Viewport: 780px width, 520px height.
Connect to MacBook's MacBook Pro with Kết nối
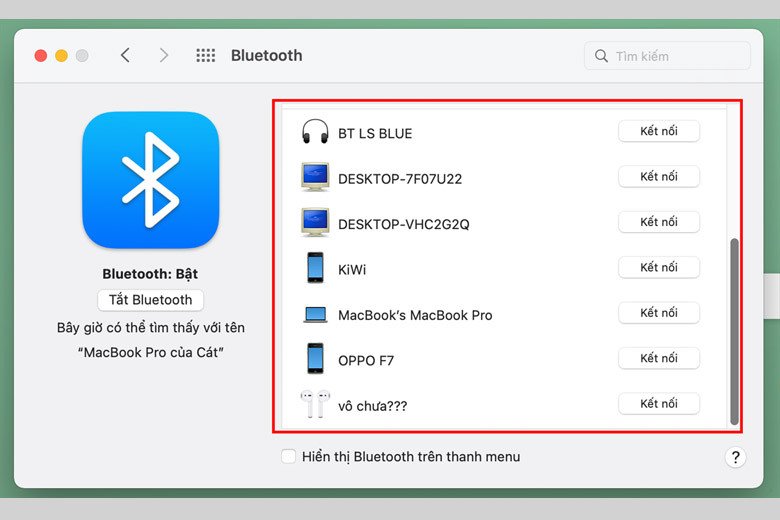pyautogui.click(x=659, y=313)
